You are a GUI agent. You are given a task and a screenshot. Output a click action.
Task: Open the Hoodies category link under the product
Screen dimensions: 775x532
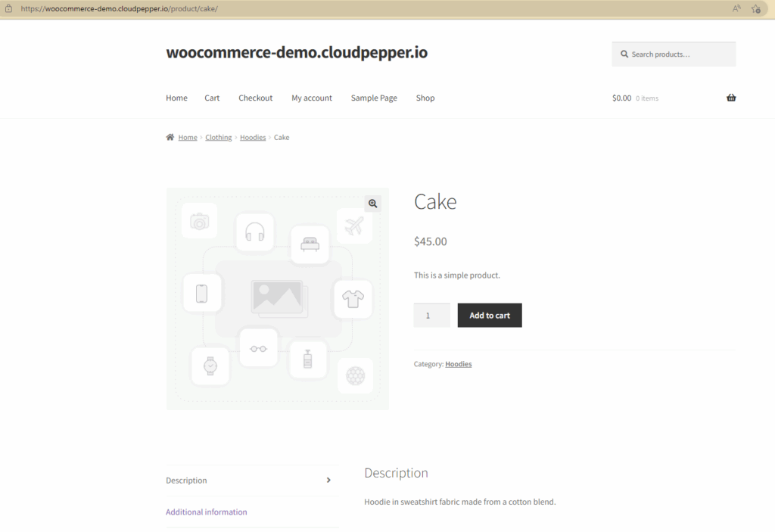coord(458,363)
